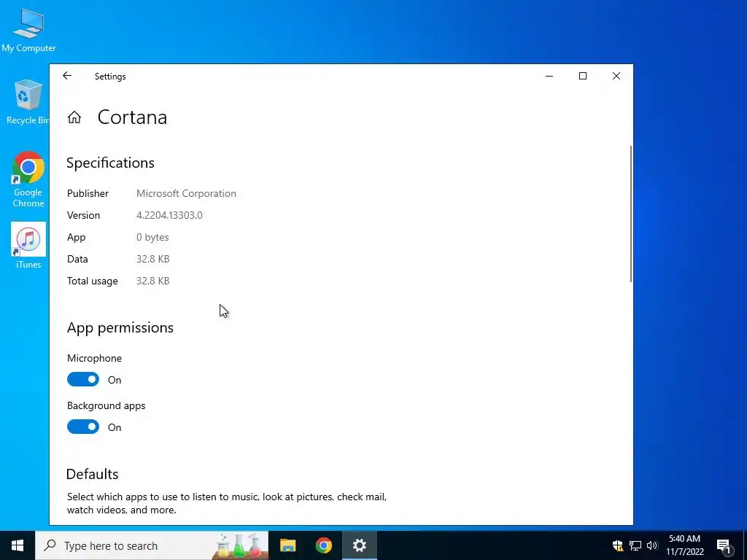The height and width of the screenshot is (560, 747).
Task: Open the clock showing 5:40 AM
Action: pyautogui.click(x=684, y=545)
